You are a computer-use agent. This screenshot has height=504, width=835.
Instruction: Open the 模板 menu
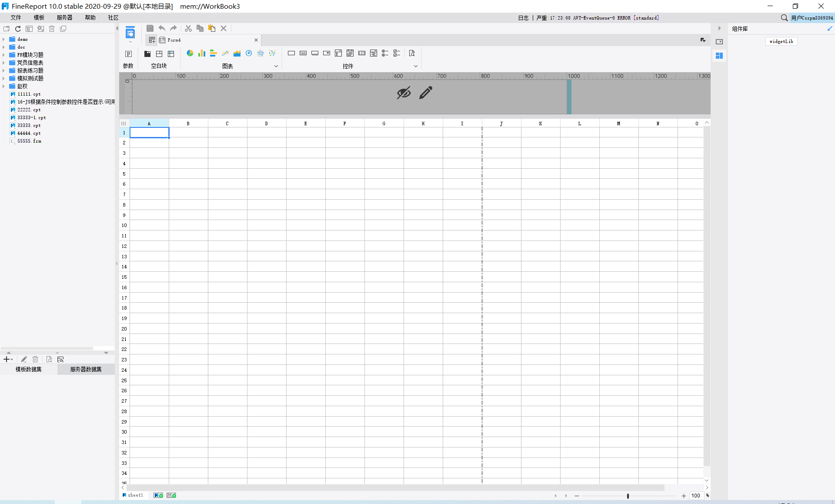coord(39,18)
